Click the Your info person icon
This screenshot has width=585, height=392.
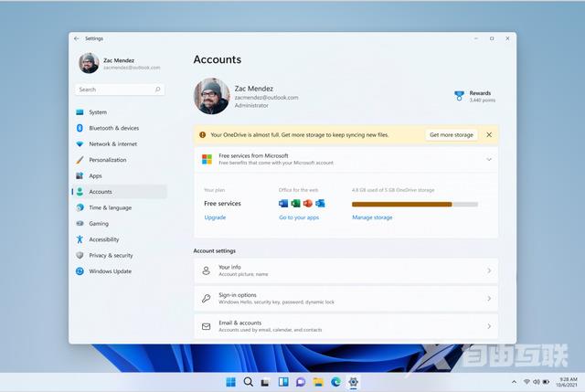[206, 270]
